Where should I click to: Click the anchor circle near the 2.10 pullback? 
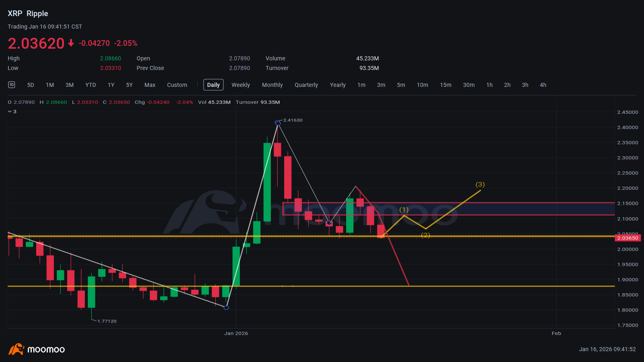(x=329, y=223)
